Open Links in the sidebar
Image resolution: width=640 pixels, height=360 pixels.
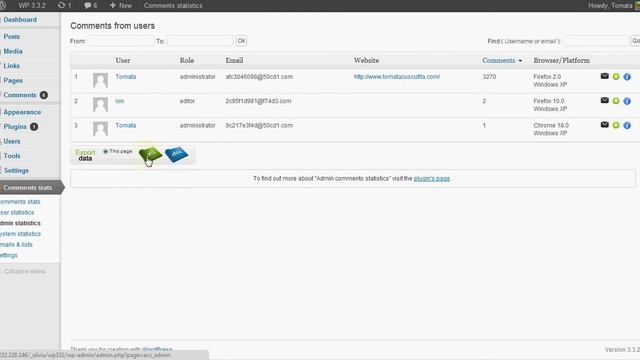pyautogui.click(x=11, y=66)
